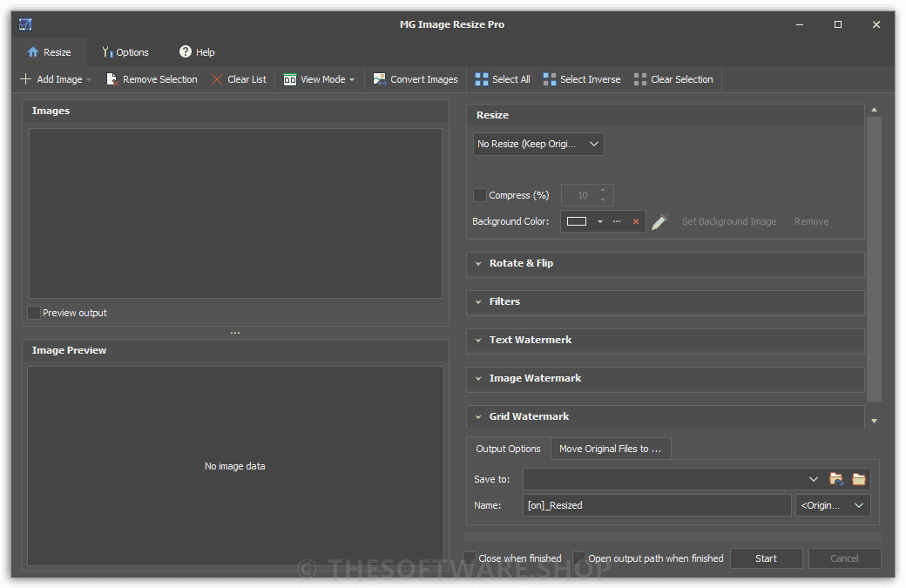906x588 pixels.
Task: Minimize the MG Image Resize Pro window
Action: [x=800, y=24]
